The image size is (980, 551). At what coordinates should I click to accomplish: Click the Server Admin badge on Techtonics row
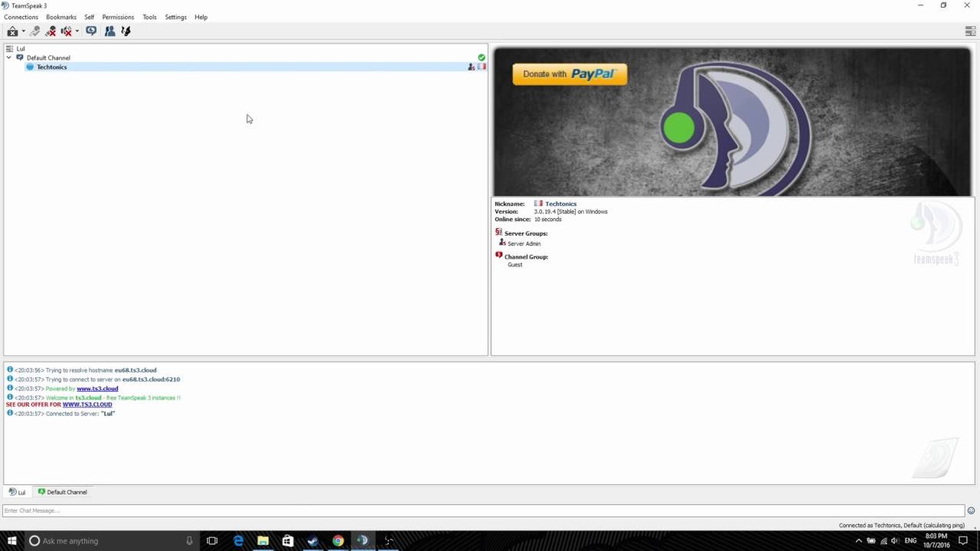pyautogui.click(x=472, y=67)
